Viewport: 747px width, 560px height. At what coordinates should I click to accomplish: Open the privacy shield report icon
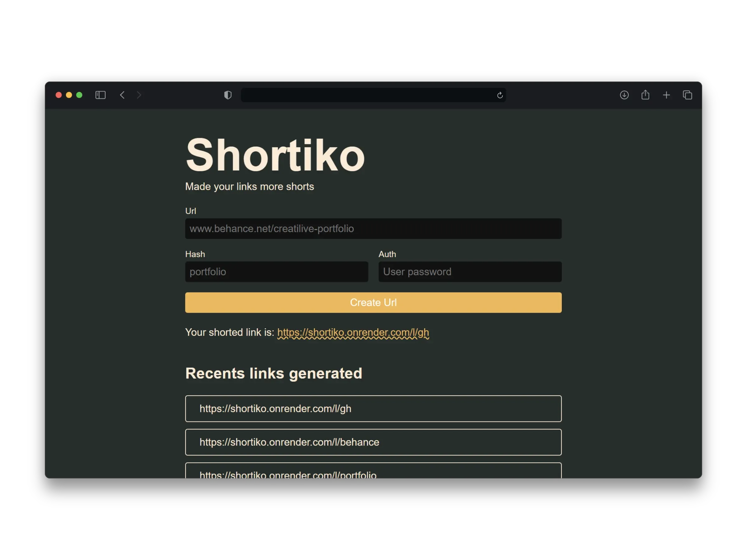(x=228, y=95)
